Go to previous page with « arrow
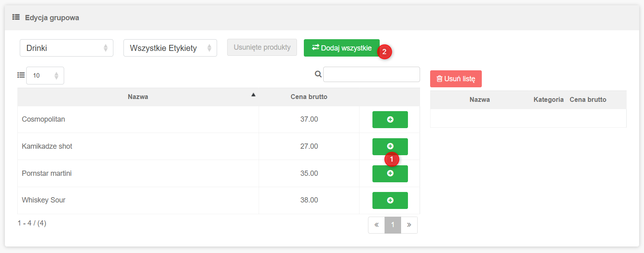 pos(376,225)
